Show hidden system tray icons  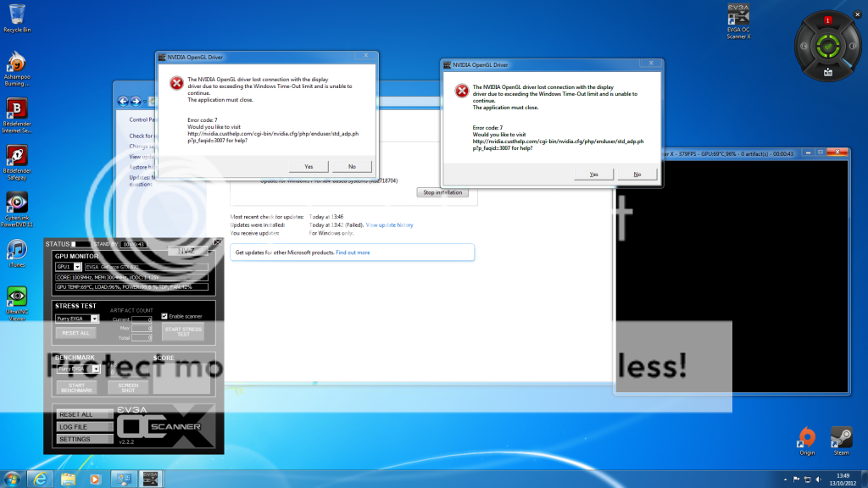[x=785, y=480]
